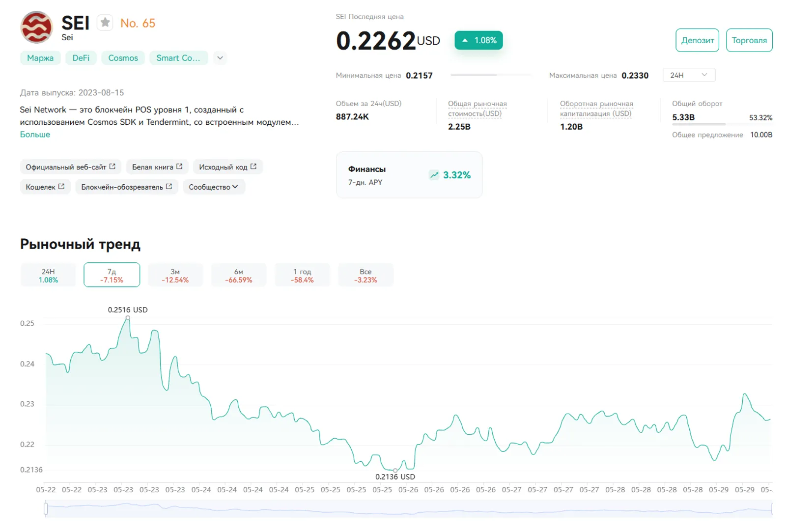Open the 24H price range dropdown
Image resolution: width=786 pixels, height=532 pixels.
tap(689, 75)
